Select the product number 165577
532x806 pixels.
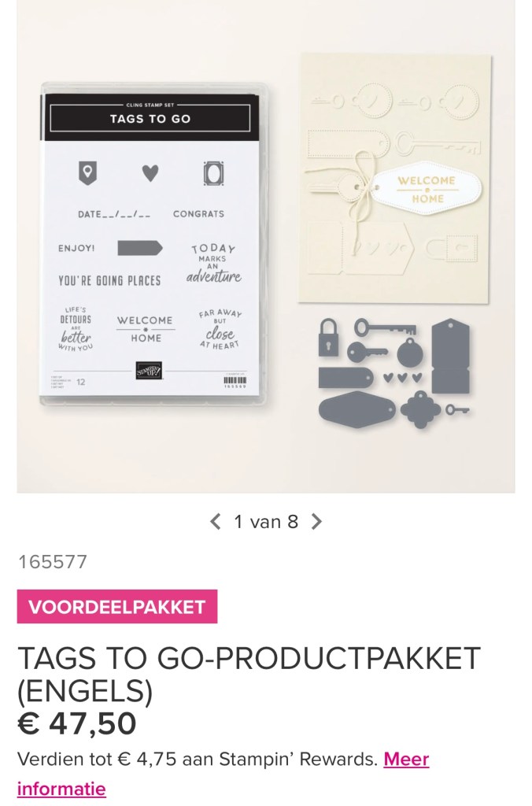tap(53, 562)
